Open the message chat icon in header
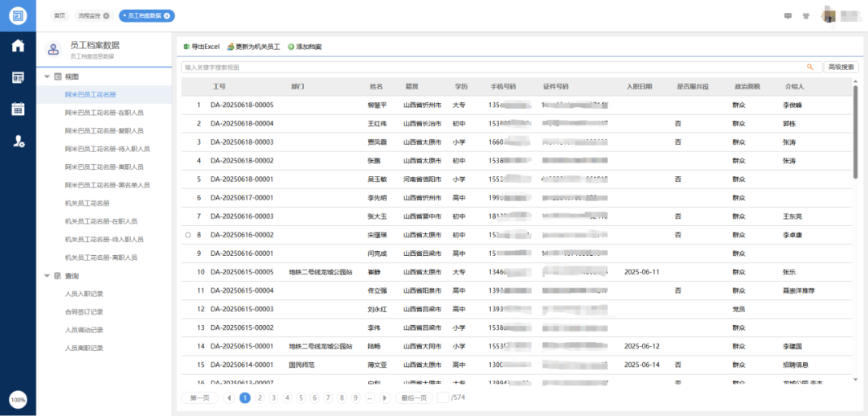The width and height of the screenshot is (868, 416). coord(787,15)
